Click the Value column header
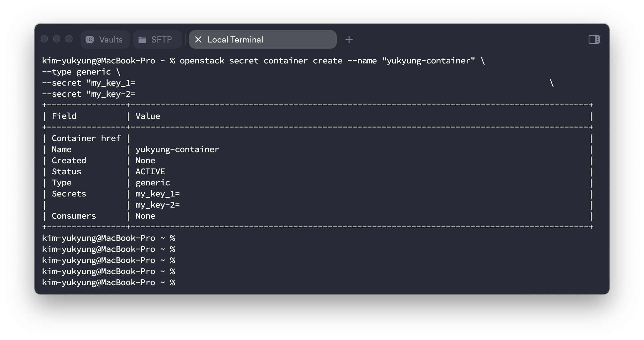 coord(148,116)
